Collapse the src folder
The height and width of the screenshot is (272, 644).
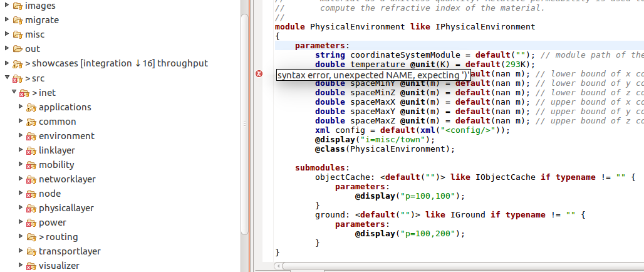6,78
